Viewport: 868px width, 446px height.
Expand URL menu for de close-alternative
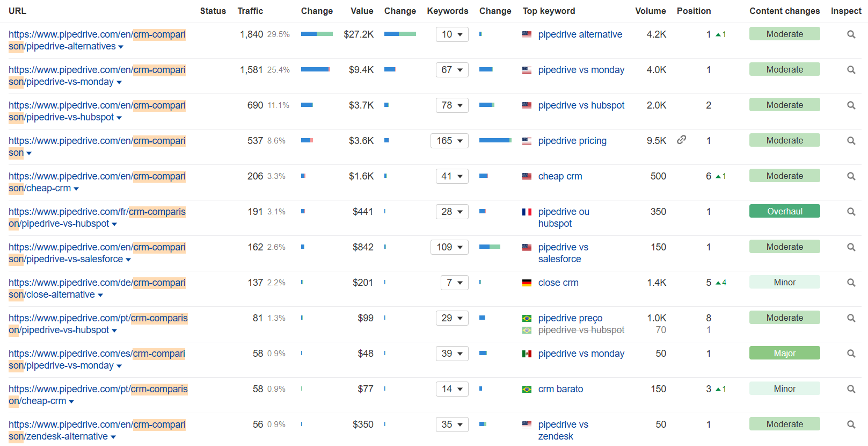[x=100, y=296]
